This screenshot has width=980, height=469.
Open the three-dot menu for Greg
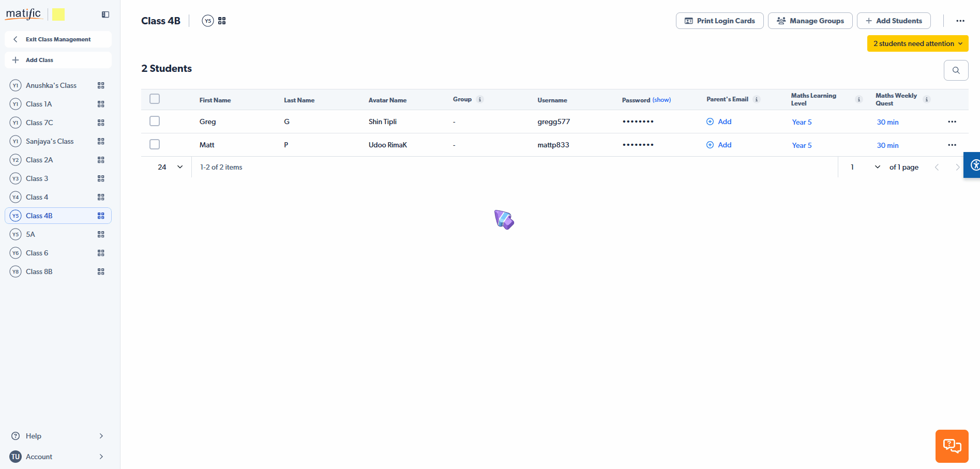click(x=952, y=122)
